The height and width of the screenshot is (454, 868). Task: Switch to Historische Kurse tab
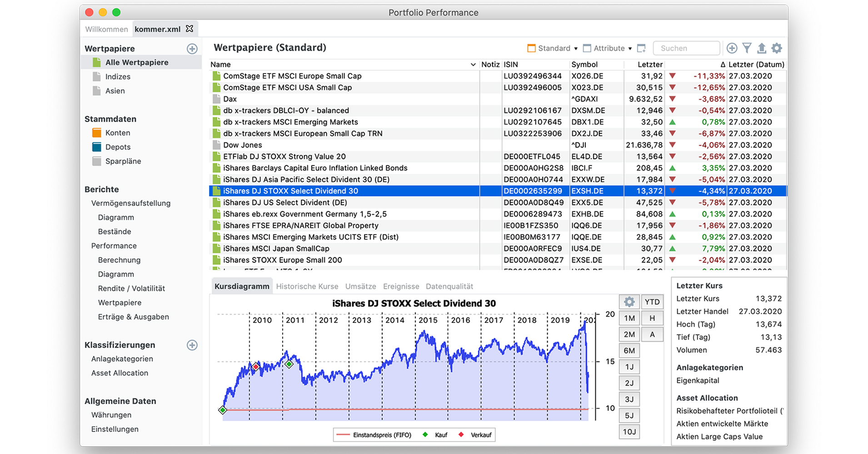pos(307,286)
